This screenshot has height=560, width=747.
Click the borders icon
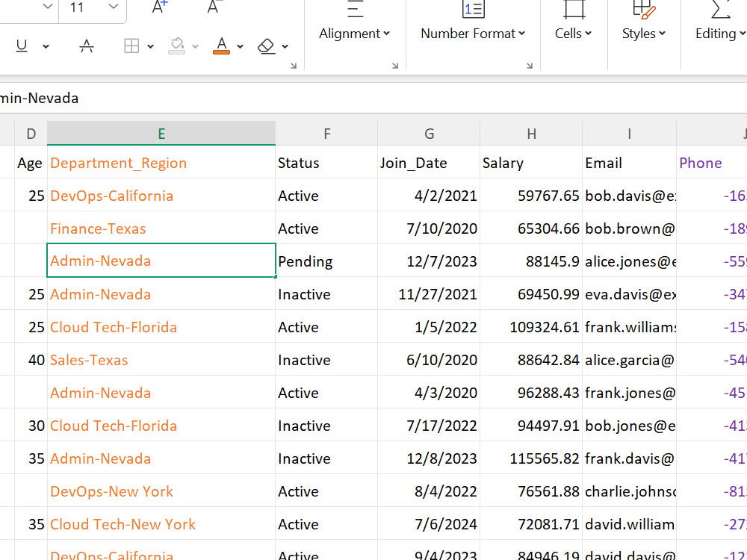click(x=131, y=46)
